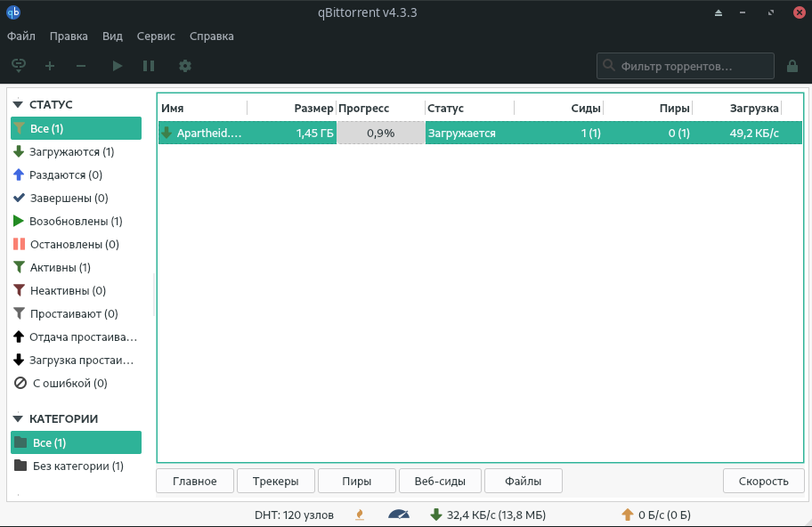Click the torrent filter search field
The height and width of the screenshot is (527, 812).
(x=686, y=66)
